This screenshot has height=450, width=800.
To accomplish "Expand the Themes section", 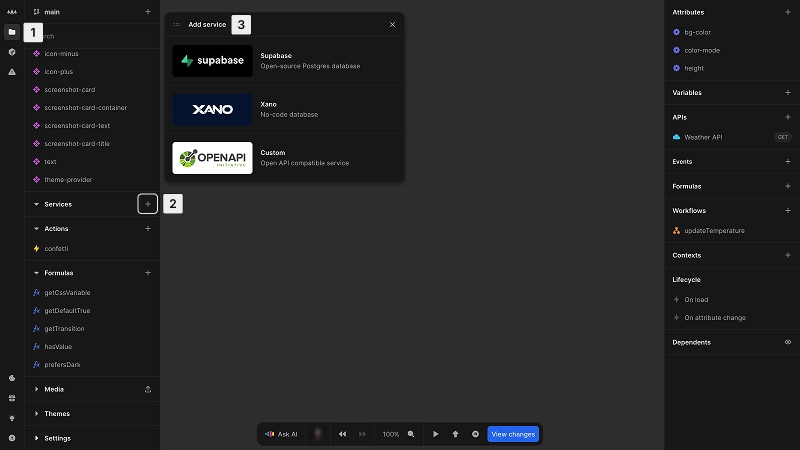I will pyautogui.click(x=36, y=414).
